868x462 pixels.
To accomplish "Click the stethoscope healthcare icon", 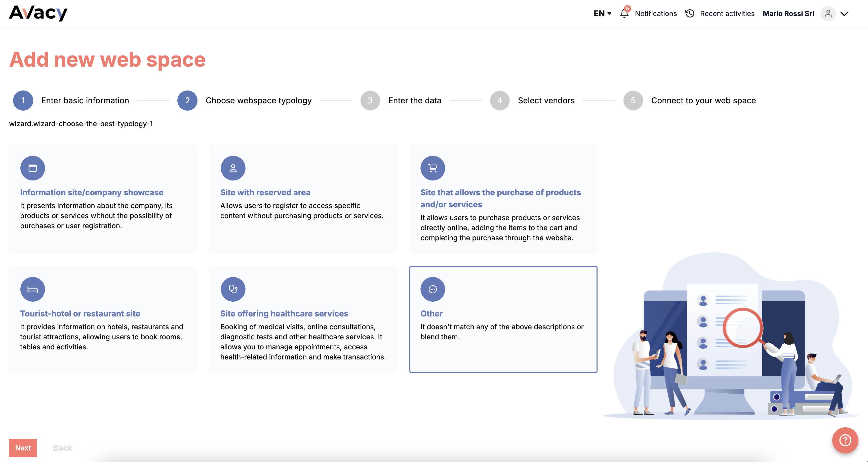I will pos(233,289).
